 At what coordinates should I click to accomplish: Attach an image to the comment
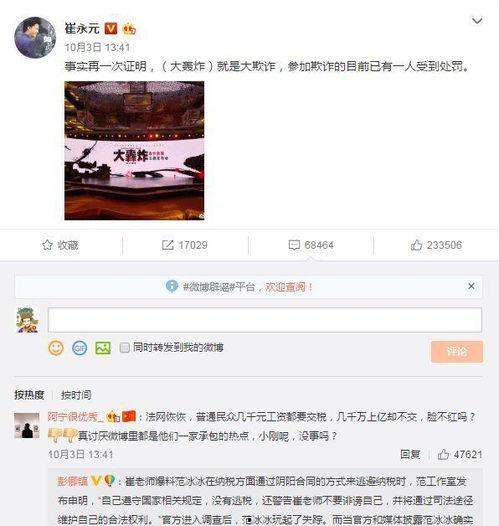pyautogui.click(x=103, y=348)
